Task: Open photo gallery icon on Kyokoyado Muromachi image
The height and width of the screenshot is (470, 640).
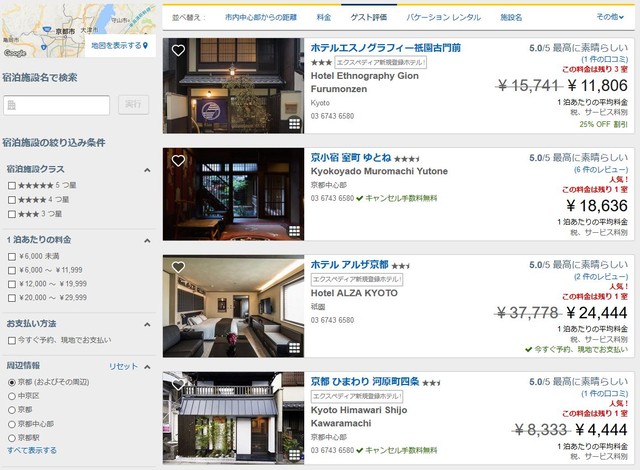Action: coord(294,231)
